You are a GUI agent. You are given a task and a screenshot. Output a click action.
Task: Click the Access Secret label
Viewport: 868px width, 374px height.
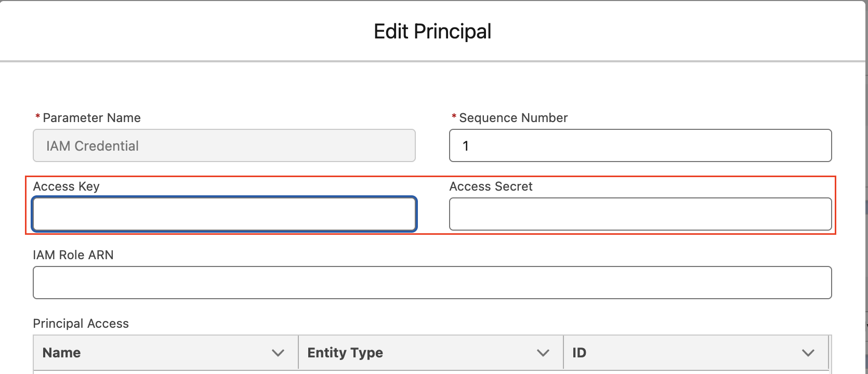click(x=491, y=186)
